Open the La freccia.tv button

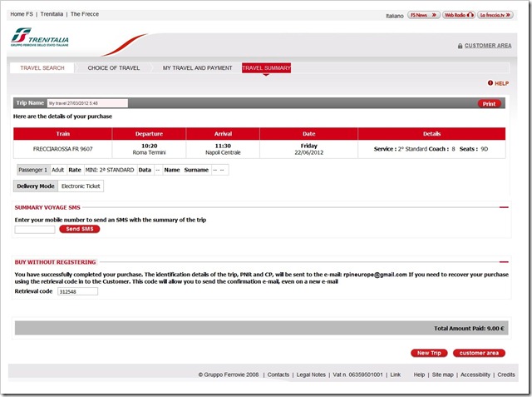[495, 15]
